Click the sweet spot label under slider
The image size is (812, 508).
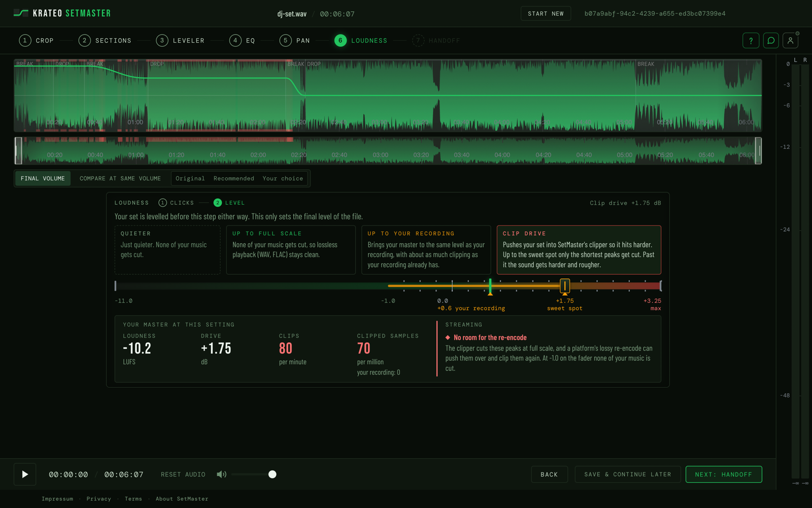(x=565, y=308)
